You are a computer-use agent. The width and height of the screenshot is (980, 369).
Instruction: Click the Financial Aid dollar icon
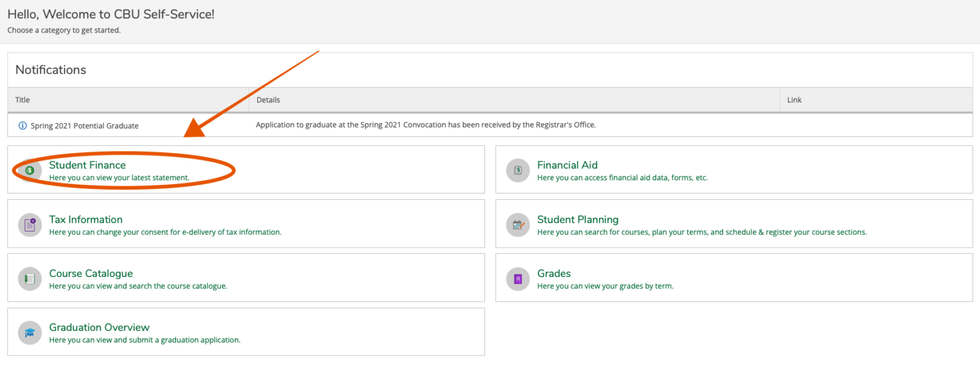pyautogui.click(x=518, y=170)
